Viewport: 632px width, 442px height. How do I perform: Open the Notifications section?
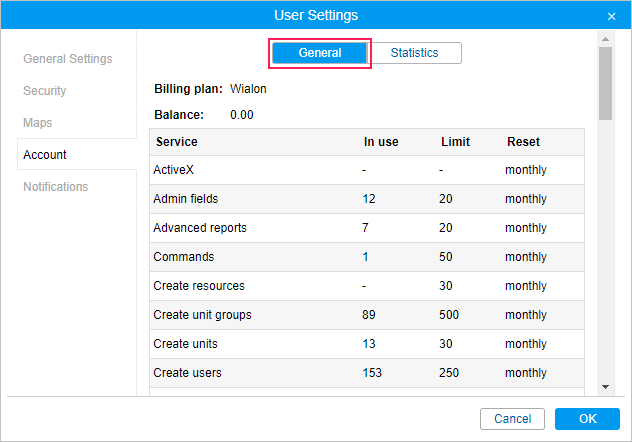pyautogui.click(x=56, y=187)
